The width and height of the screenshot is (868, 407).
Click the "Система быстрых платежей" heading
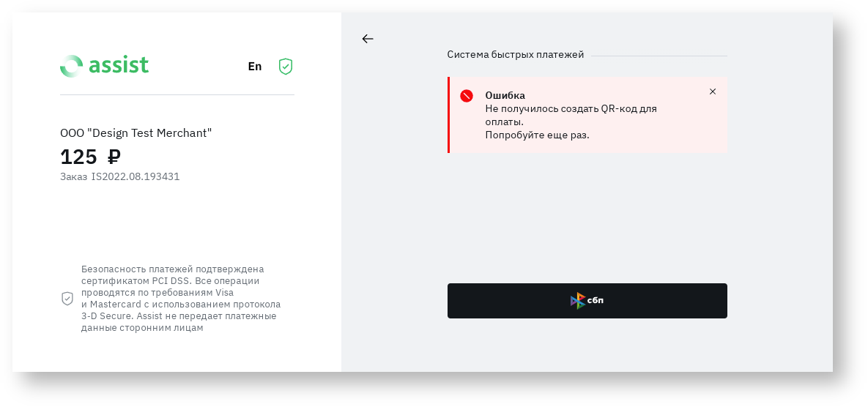tap(516, 55)
